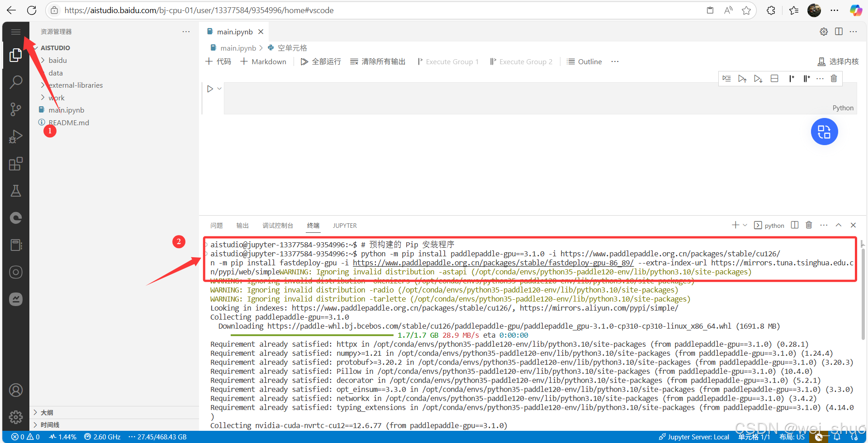Click 选择内核 to select kernel
The width and height of the screenshot is (868, 443).
(x=838, y=61)
